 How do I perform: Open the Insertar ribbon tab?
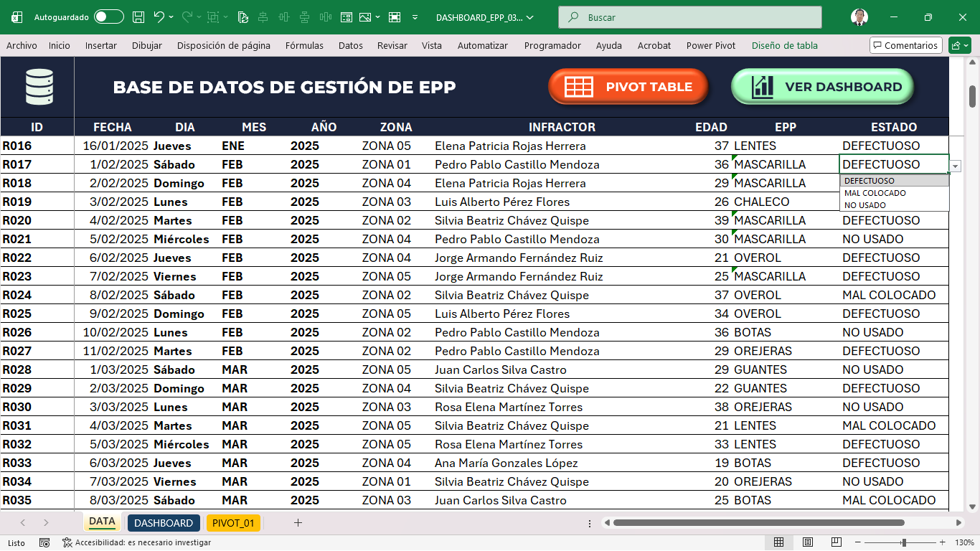pos(101,45)
